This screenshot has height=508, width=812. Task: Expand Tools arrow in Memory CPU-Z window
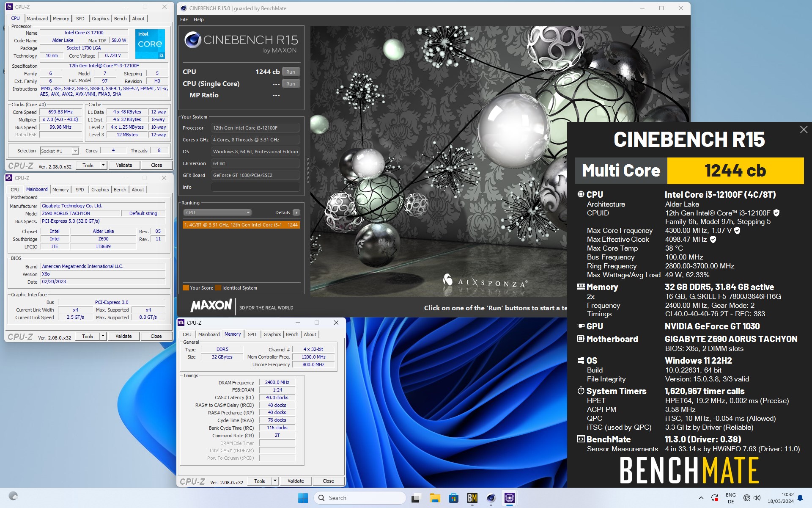pyautogui.click(x=275, y=481)
